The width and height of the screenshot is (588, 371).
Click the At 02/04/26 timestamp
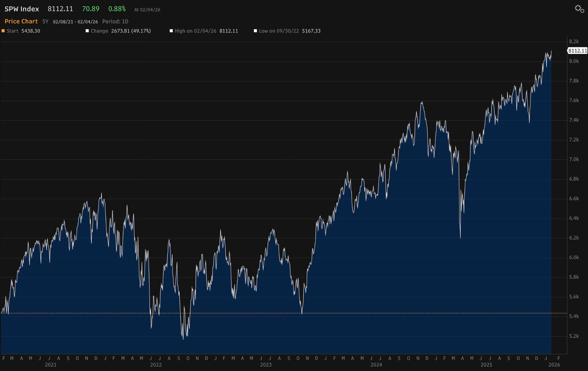point(147,10)
